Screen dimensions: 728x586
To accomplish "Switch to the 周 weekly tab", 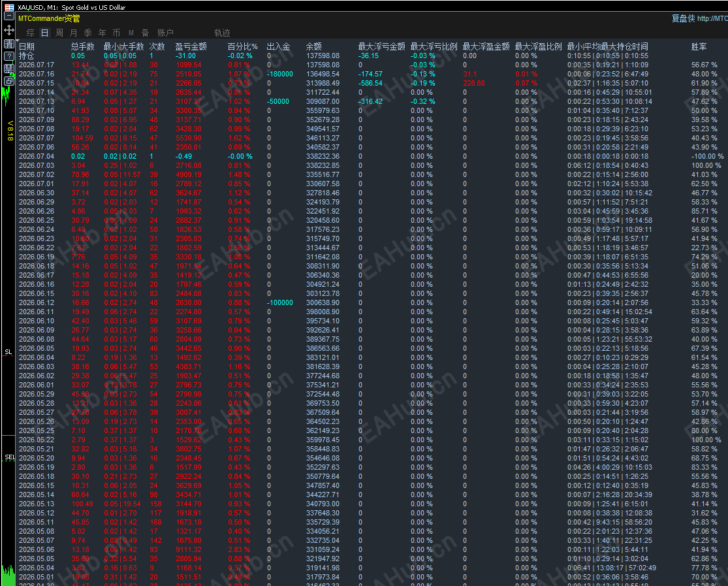I will pos(59,33).
